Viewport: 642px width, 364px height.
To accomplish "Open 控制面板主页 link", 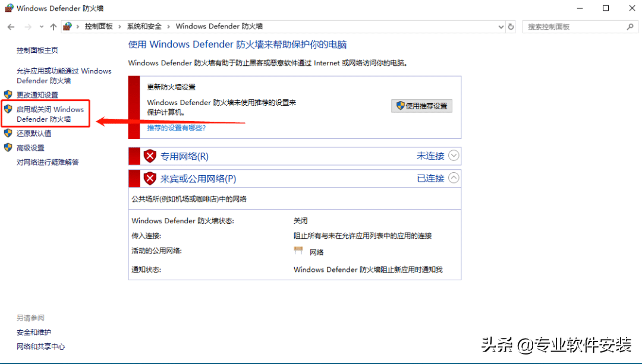I will 37,50.
